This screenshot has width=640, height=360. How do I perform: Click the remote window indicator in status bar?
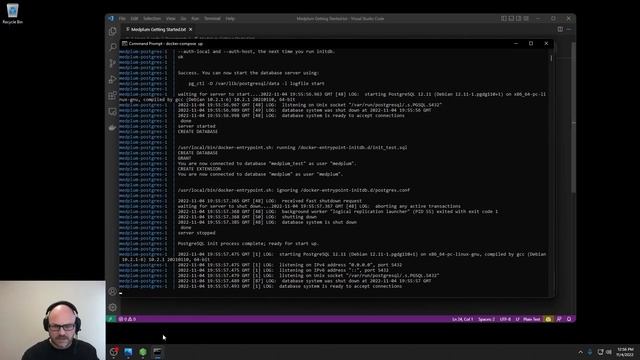coord(111,319)
